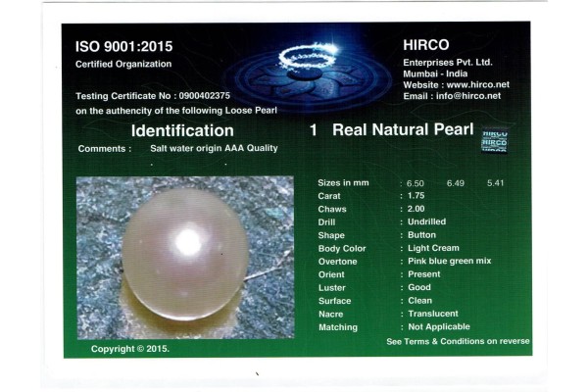This screenshot has height=392, width=588.
Task: Select size value 6.49
Action: click(x=456, y=183)
